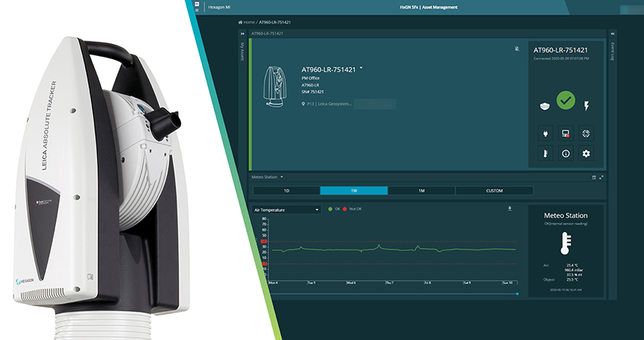The height and width of the screenshot is (340, 644).
Task: Expand the My Assets side panel
Action: [243, 34]
